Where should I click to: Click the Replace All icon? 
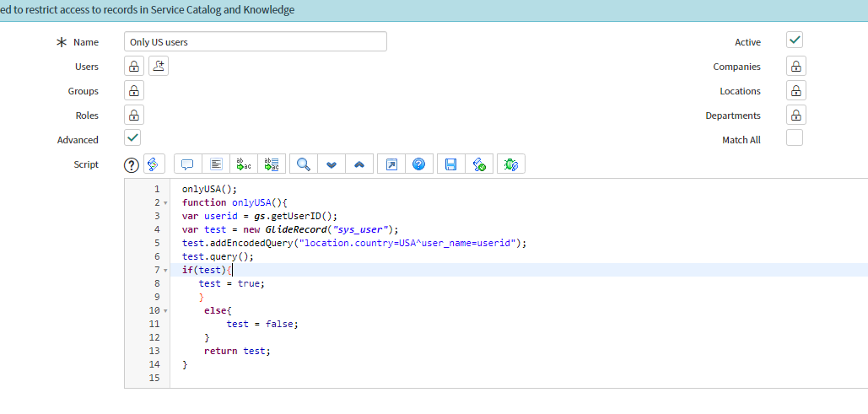(x=272, y=164)
